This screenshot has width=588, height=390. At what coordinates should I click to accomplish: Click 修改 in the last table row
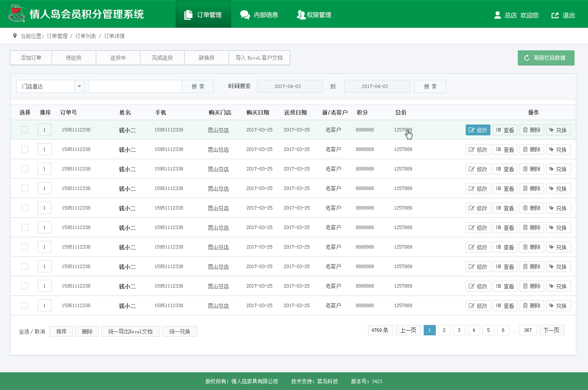click(478, 306)
